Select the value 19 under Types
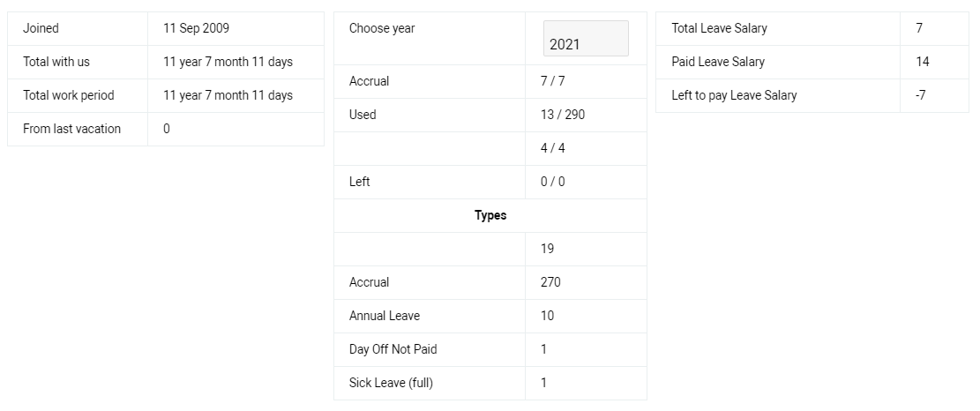 547,249
